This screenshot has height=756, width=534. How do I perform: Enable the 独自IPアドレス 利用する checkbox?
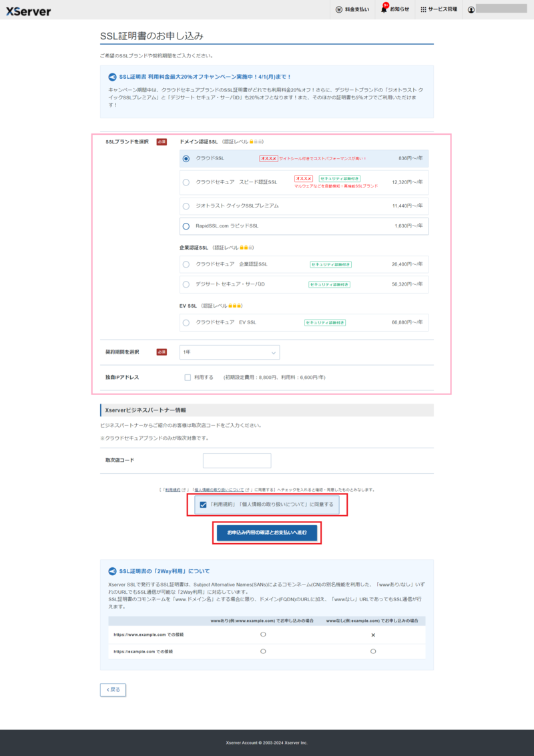(188, 378)
